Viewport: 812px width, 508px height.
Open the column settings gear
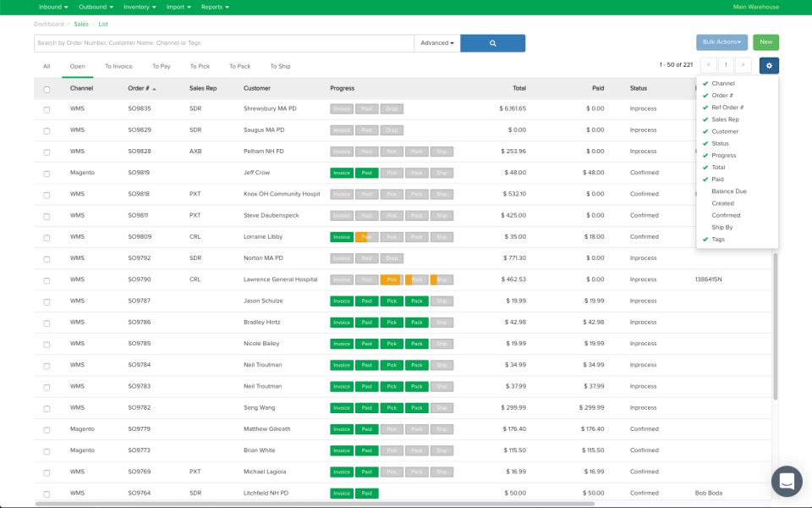768,64
